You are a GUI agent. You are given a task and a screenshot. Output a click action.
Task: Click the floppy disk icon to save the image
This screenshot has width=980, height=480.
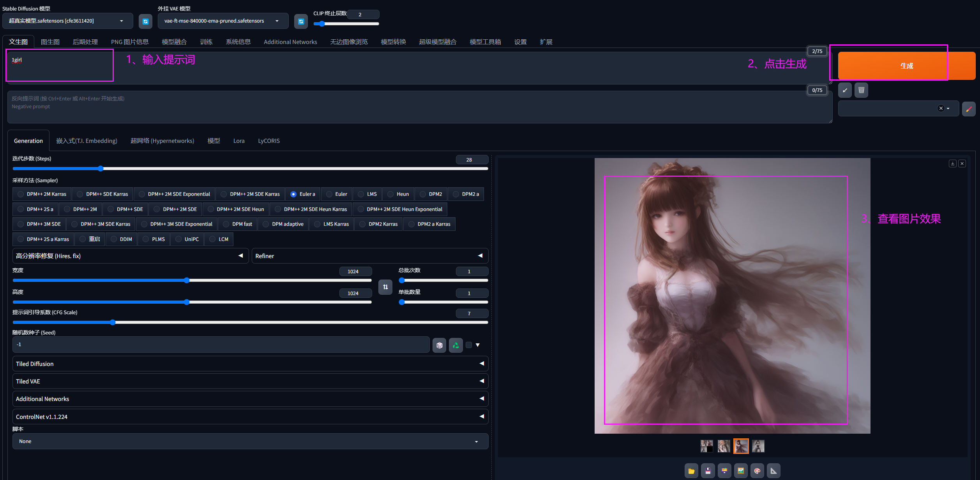click(708, 471)
